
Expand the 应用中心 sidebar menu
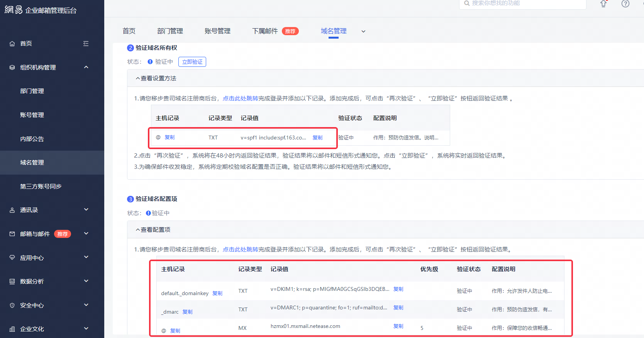tap(86, 257)
